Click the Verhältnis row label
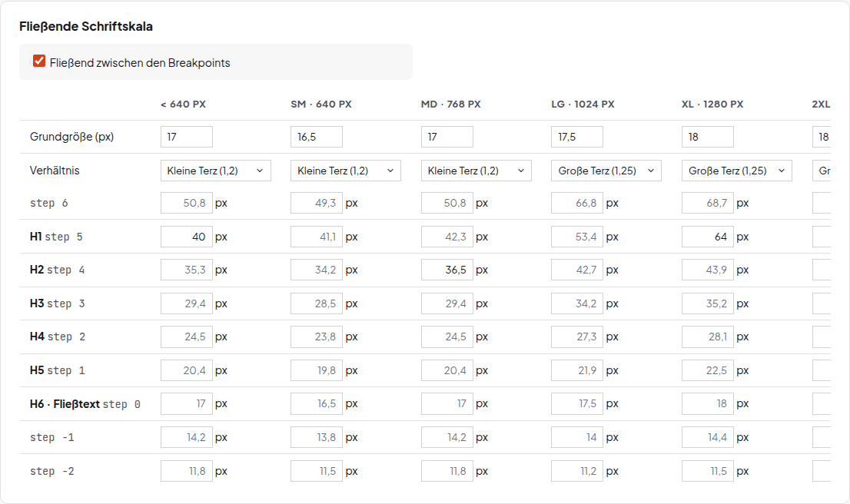This screenshot has width=850, height=504. click(55, 171)
